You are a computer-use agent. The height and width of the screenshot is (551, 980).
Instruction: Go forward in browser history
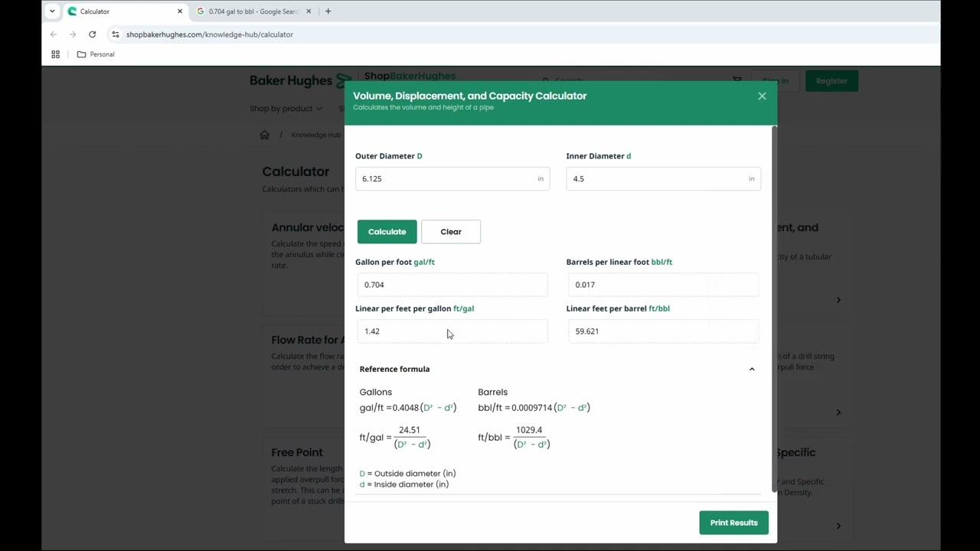click(x=73, y=34)
